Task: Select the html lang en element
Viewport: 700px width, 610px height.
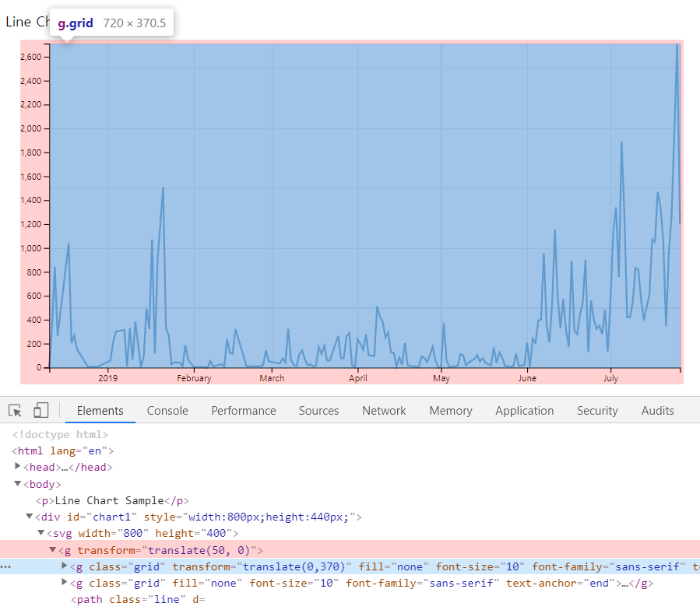Action: point(63,450)
